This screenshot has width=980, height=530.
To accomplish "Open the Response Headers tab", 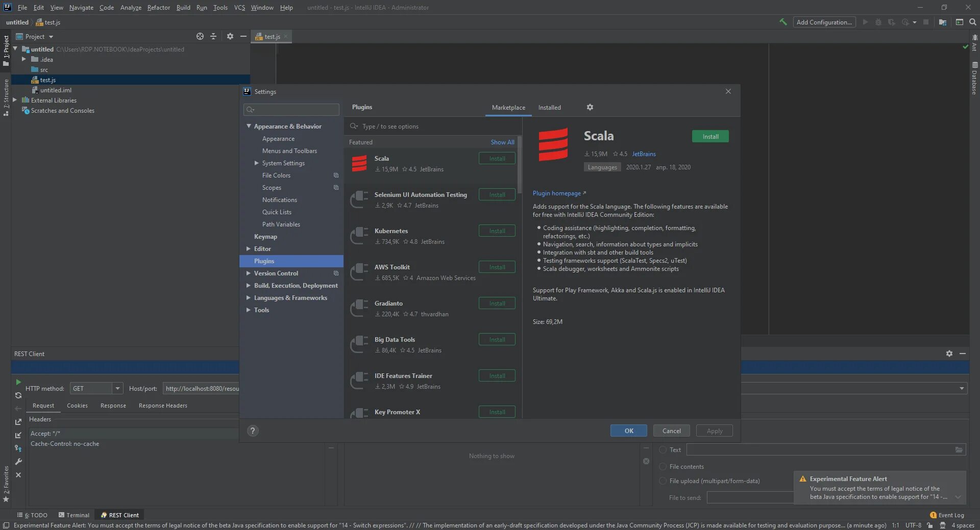I will (163, 406).
